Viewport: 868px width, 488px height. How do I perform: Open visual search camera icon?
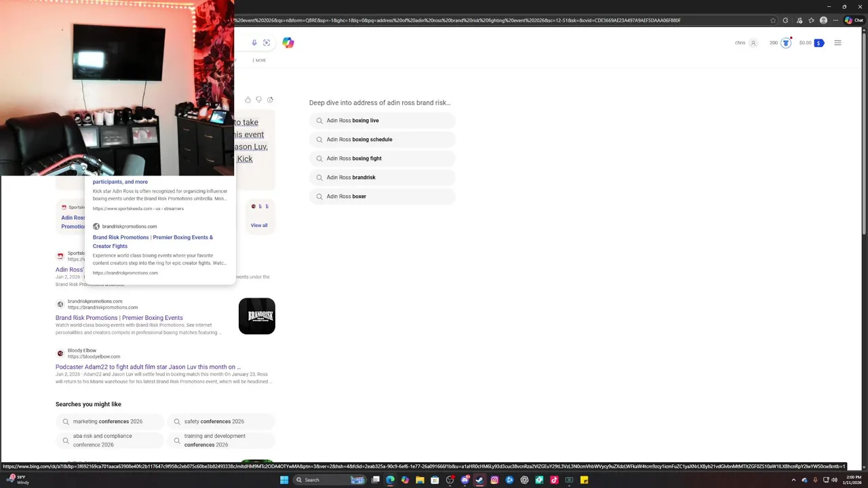(267, 43)
